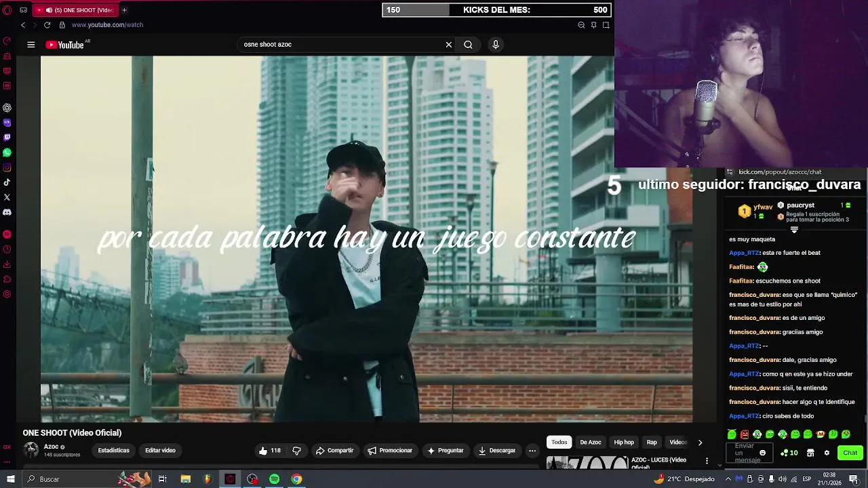Open a new browser tab
The image size is (868, 488).
click(x=124, y=10)
